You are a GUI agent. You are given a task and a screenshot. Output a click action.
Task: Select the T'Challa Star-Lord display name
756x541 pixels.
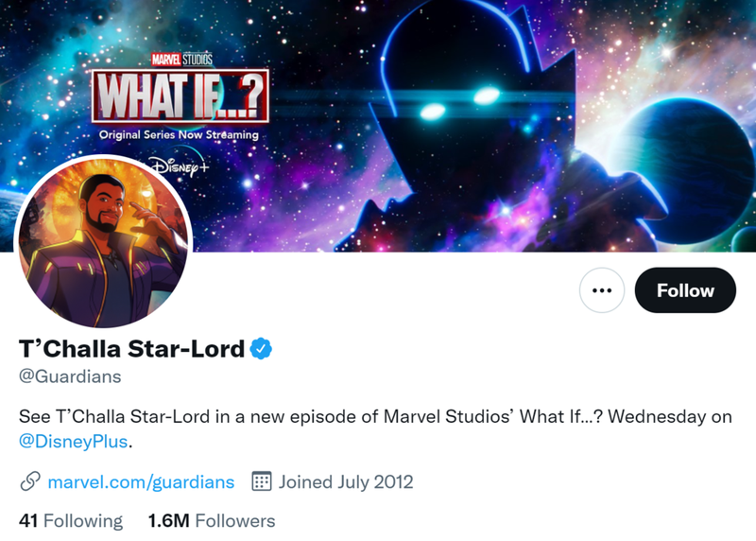coord(131,348)
